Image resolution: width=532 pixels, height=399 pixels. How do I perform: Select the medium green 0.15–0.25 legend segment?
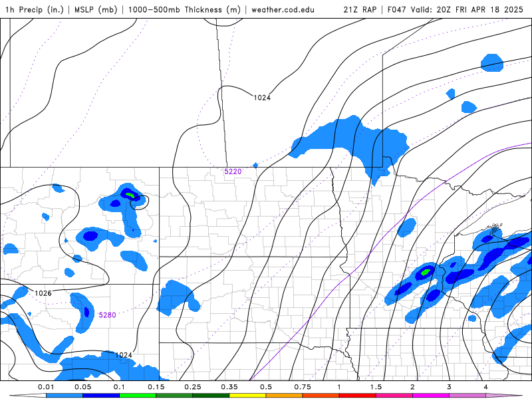[174, 396]
